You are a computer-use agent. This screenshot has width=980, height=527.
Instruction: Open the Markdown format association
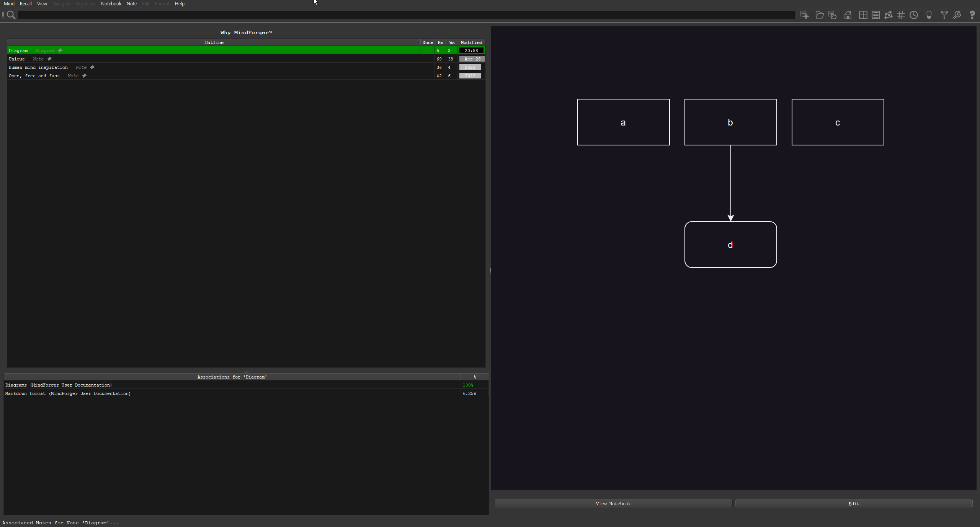tap(67, 393)
